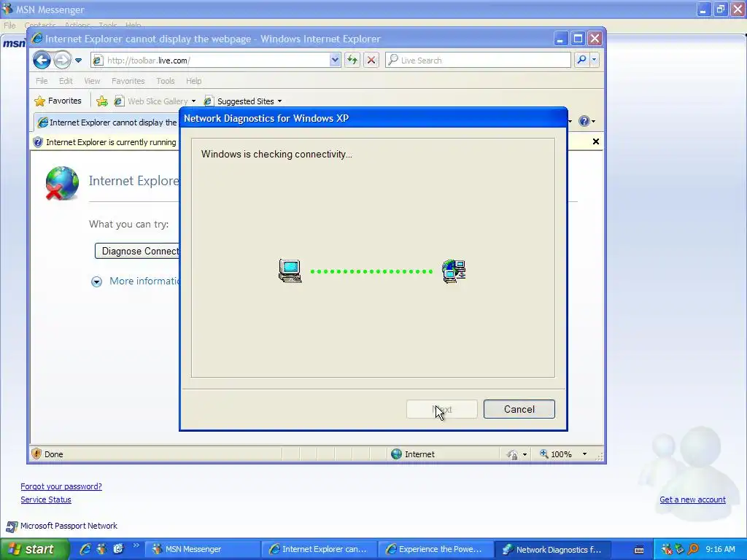This screenshot has height=560, width=747.
Task: Click the Favorites star button
Action: (x=58, y=101)
